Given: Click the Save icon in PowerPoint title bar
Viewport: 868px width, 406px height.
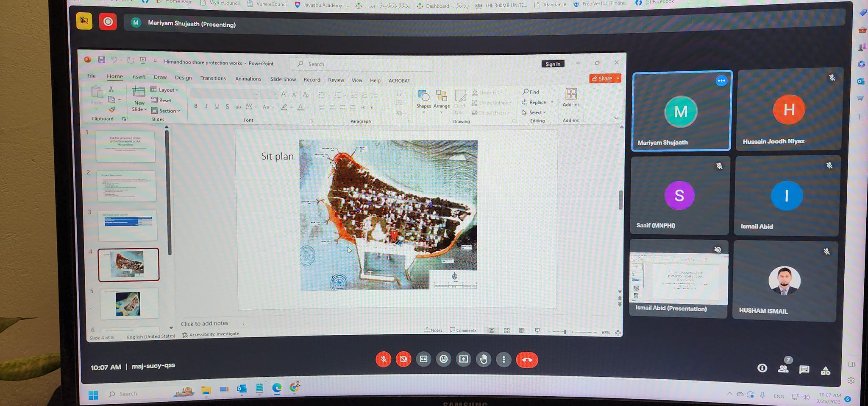Looking at the screenshot, I should 101,60.
